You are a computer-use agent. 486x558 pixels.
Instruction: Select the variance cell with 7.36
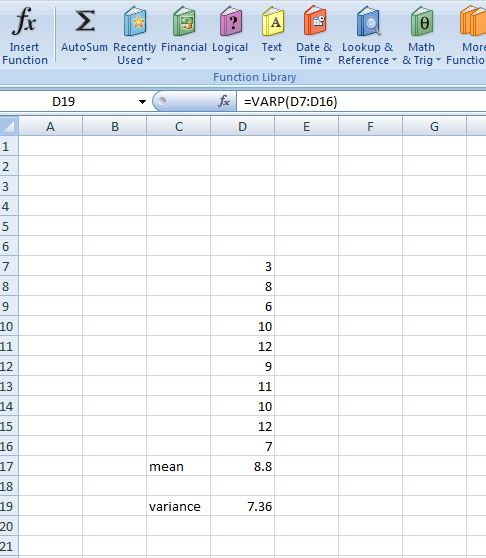coord(242,506)
